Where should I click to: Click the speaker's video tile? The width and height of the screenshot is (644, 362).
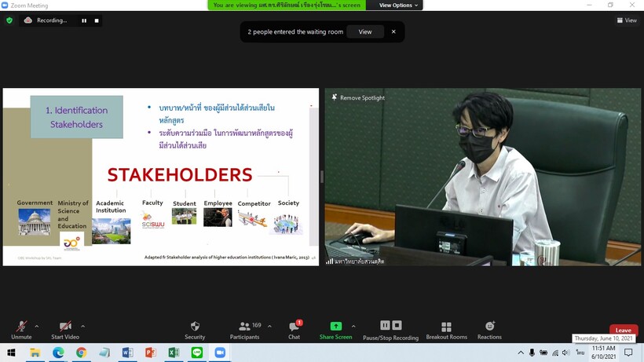(x=482, y=177)
